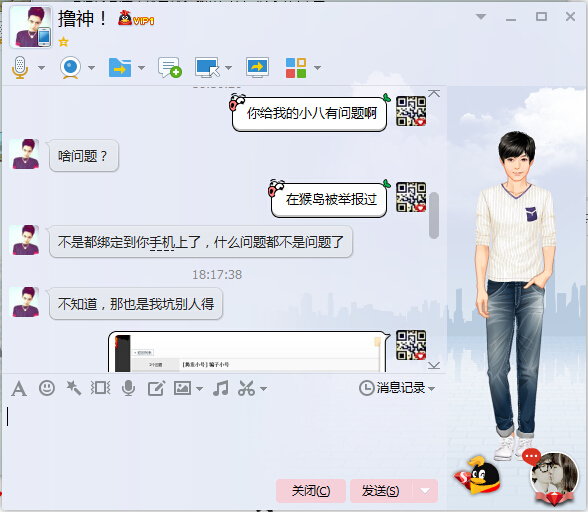Click the couple avatar with red notification
This screenshot has height=512, width=588.
coord(554,477)
